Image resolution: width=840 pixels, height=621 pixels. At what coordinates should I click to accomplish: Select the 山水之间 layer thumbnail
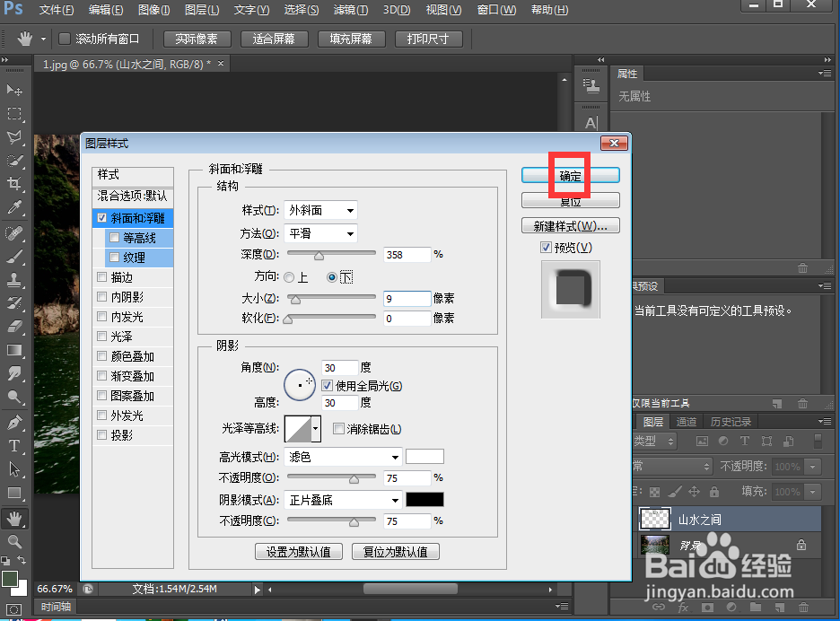pyautogui.click(x=654, y=519)
